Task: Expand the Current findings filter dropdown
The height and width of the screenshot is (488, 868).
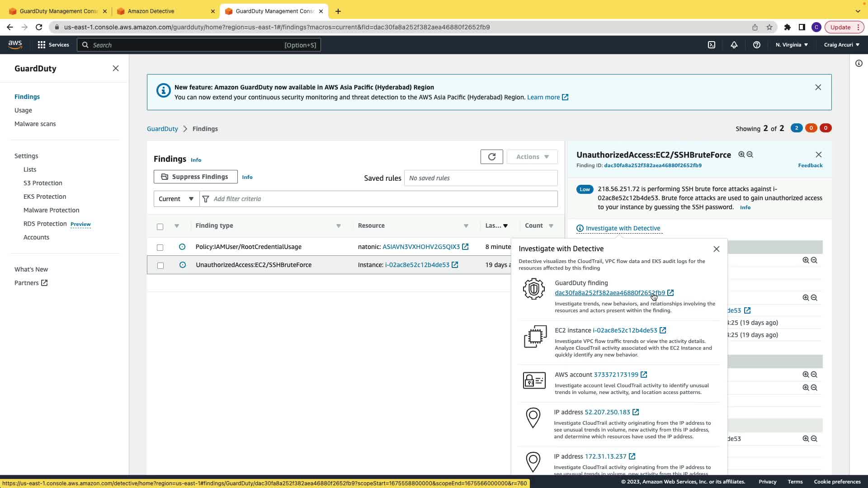Action: pyautogui.click(x=176, y=199)
